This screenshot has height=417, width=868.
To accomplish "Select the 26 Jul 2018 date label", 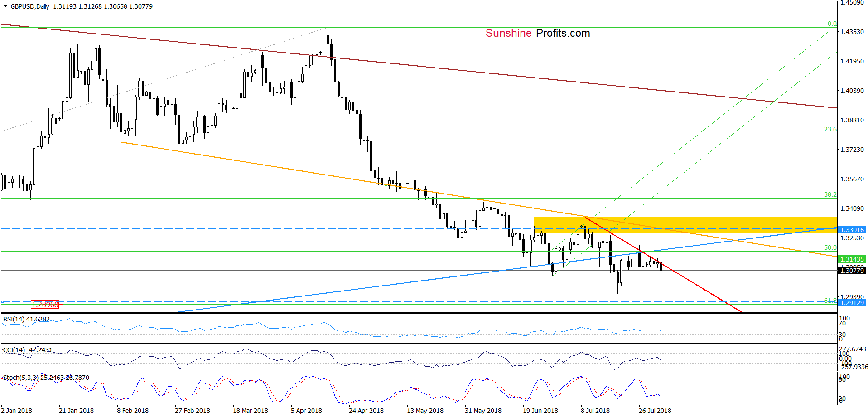I will (x=655, y=411).
